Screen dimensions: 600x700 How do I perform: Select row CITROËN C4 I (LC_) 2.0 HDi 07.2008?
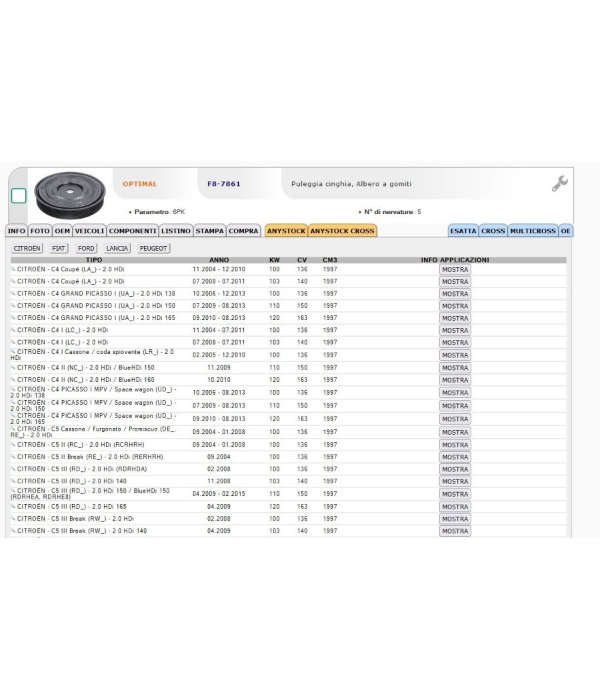[289, 343]
